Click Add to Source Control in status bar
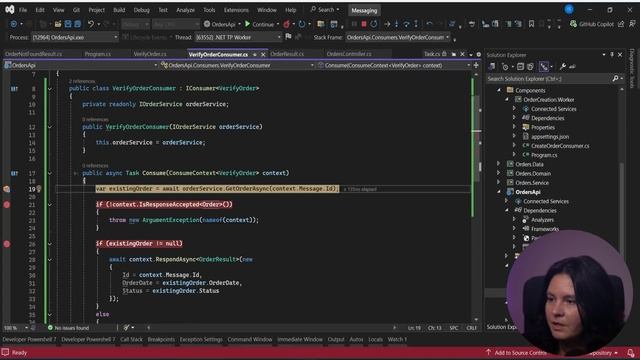This screenshot has width=640, height=360. [516, 353]
